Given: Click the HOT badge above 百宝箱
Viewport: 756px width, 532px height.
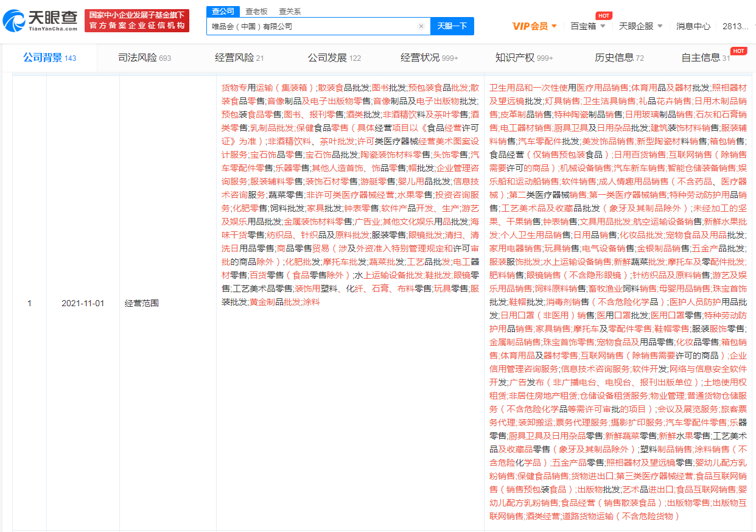Looking at the screenshot, I should point(604,16).
